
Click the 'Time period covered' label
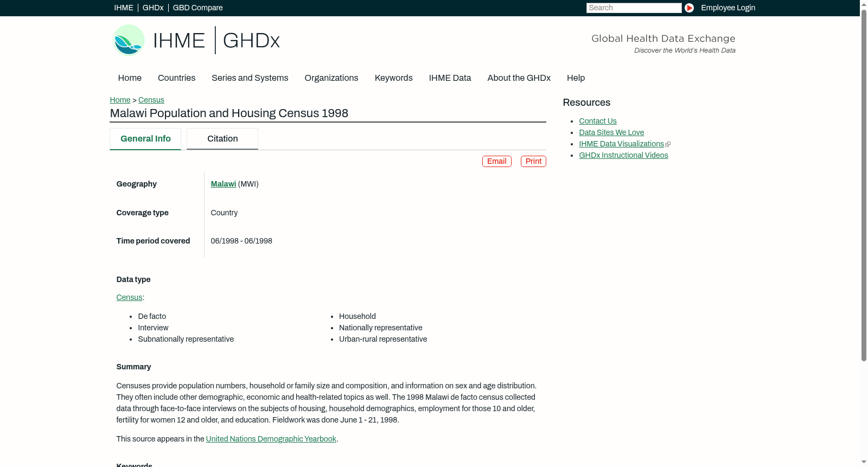(x=153, y=241)
